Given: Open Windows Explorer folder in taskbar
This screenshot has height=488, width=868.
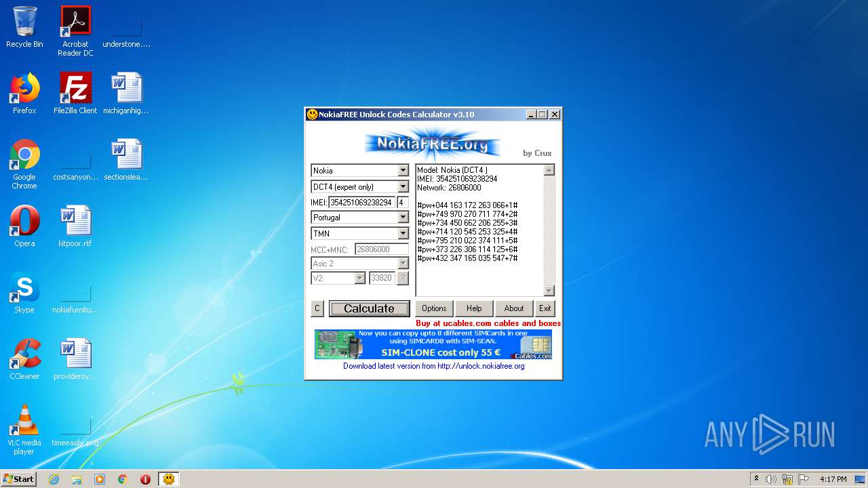Looking at the screenshot, I should (x=77, y=479).
